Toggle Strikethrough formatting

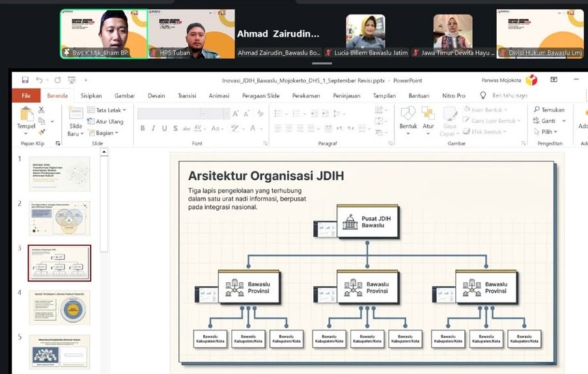(x=186, y=129)
